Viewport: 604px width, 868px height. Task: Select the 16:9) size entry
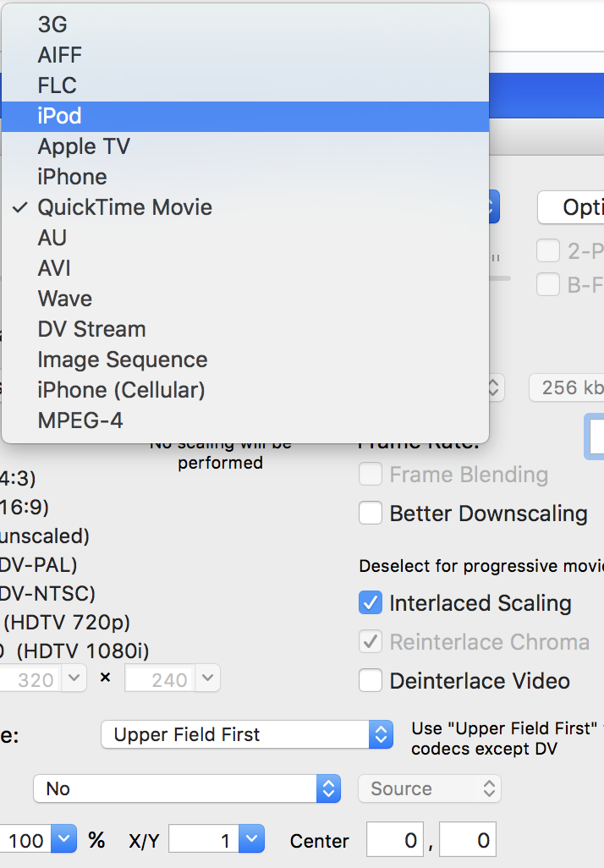[25, 507]
